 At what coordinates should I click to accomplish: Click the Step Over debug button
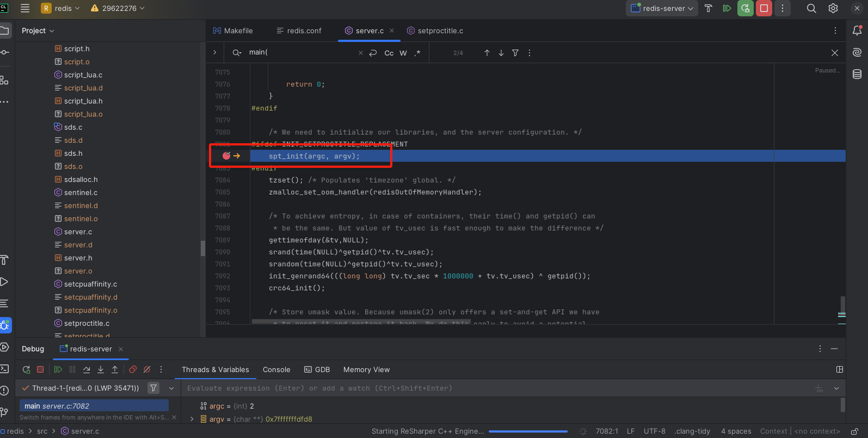tap(87, 369)
